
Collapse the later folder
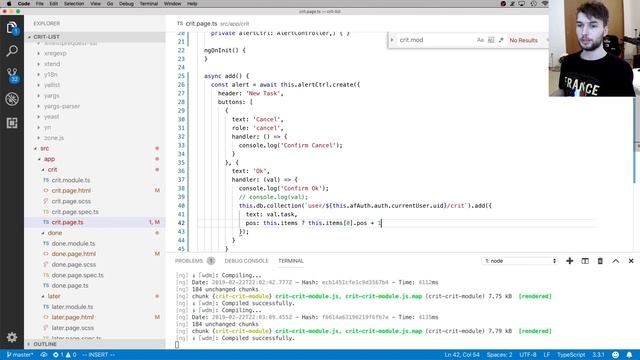(53, 296)
